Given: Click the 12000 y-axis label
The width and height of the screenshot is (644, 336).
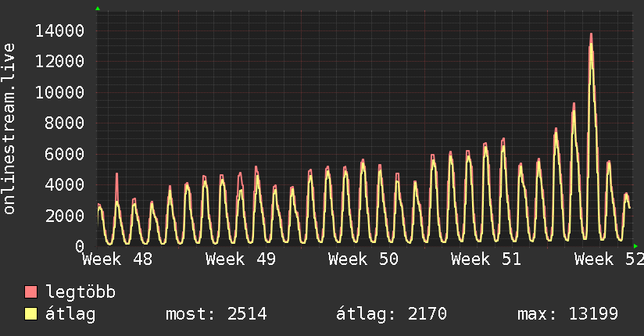Looking at the screenshot, I should click(x=60, y=62).
